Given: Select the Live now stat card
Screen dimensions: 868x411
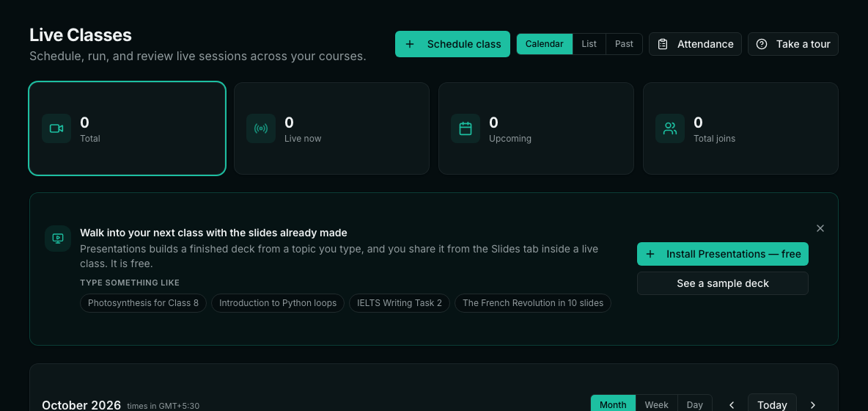Looking at the screenshot, I should click(331, 128).
